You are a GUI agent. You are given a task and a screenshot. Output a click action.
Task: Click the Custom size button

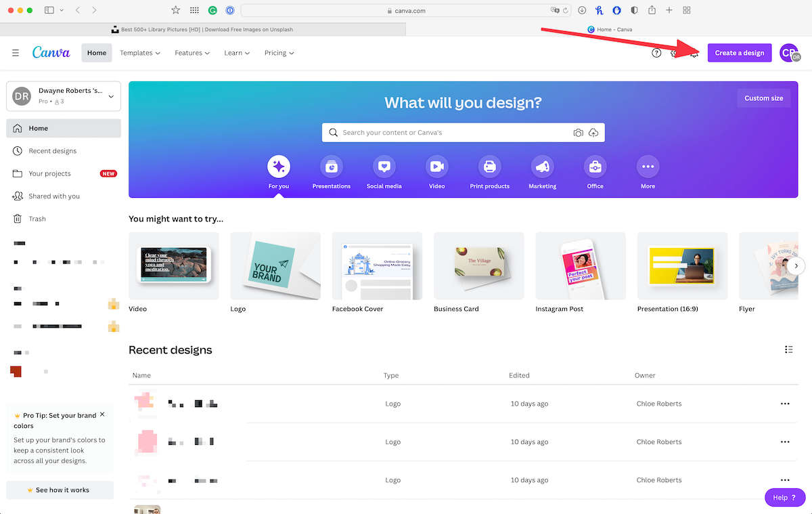pos(763,98)
